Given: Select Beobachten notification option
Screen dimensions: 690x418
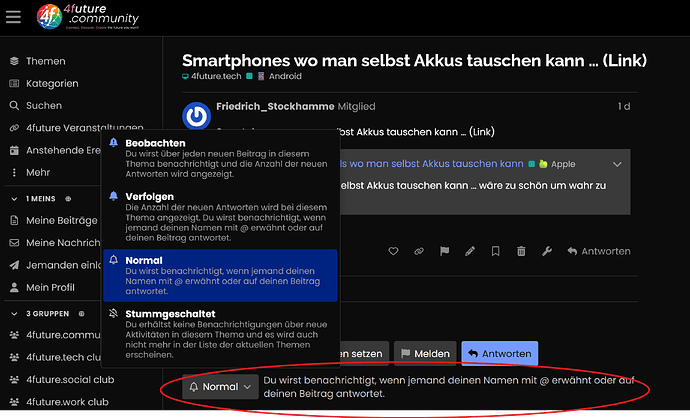Looking at the screenshot, I should coord(220,158).
